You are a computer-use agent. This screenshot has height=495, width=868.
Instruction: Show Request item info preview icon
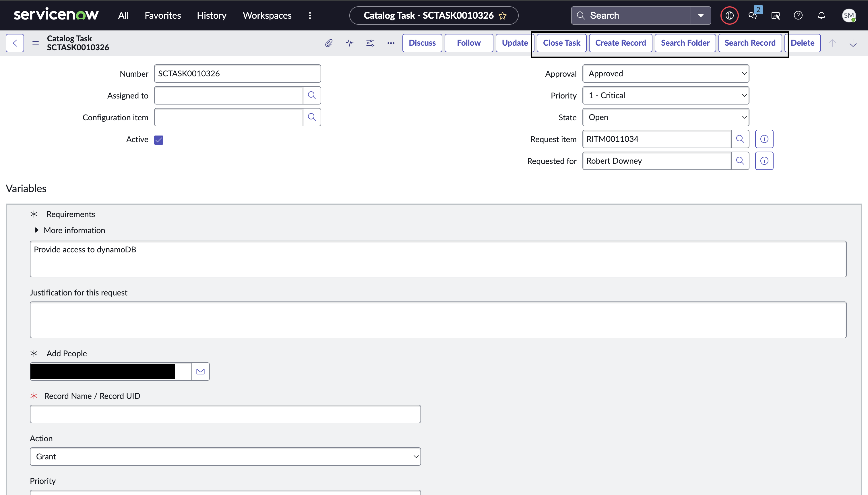(x=764, y=139)
